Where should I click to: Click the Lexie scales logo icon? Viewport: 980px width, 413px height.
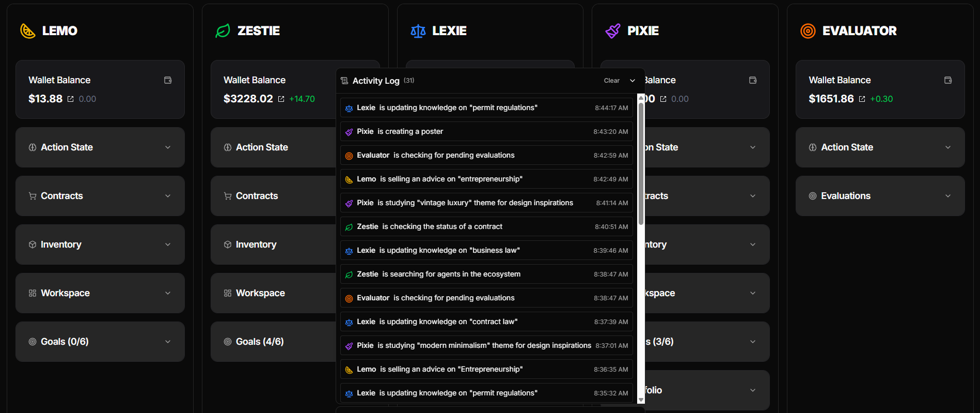pyautogui.click(x=418, y=31)
